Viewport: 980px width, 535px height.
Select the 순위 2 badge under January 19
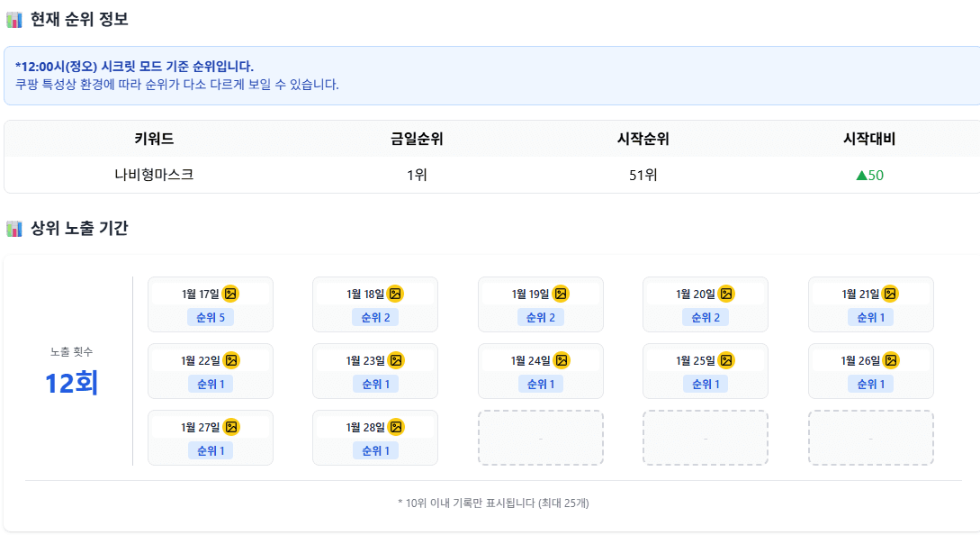click(x=540, y=317)
